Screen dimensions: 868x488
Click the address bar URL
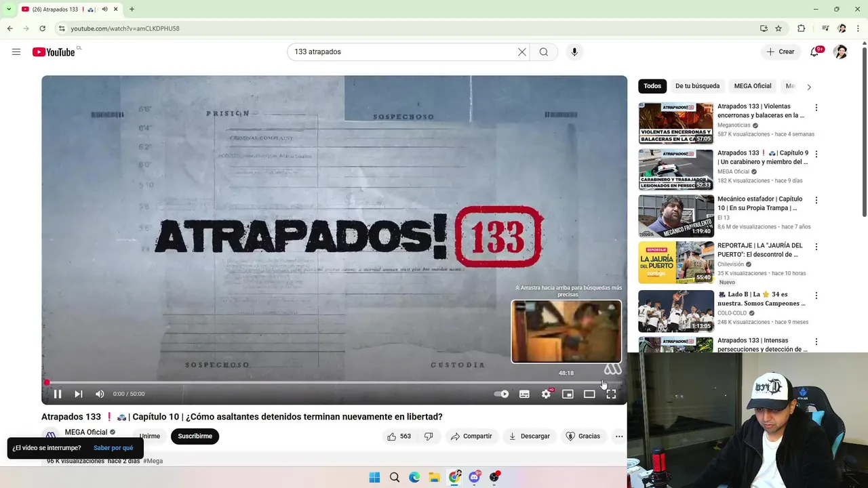pyautogui.click(x=125, y=28)
